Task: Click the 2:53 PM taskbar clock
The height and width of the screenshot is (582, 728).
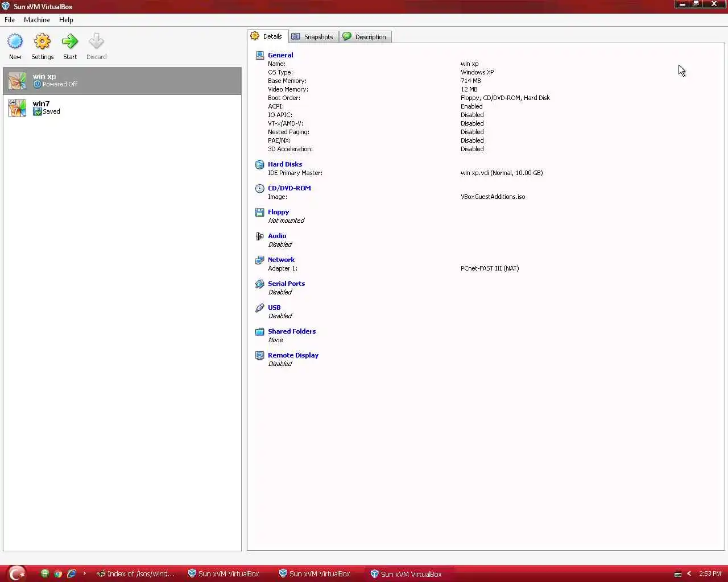Action: point(710,573)
